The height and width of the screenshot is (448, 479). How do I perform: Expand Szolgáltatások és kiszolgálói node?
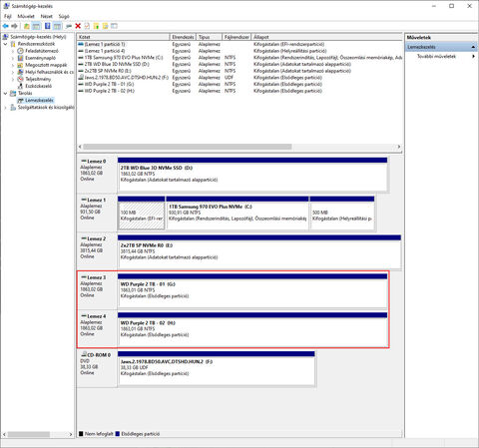click(x=5, y=108)
